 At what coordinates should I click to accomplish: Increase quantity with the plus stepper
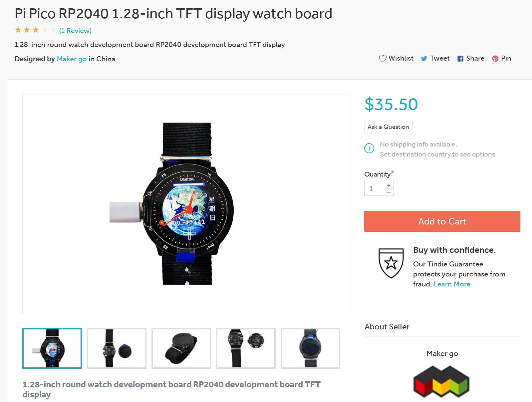(389, 185)
